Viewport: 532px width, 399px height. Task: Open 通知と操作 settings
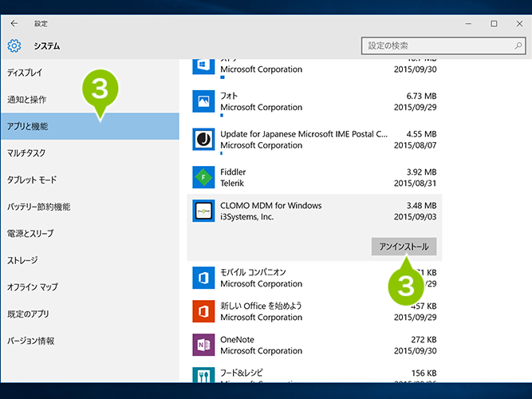[x=90, y=100]
